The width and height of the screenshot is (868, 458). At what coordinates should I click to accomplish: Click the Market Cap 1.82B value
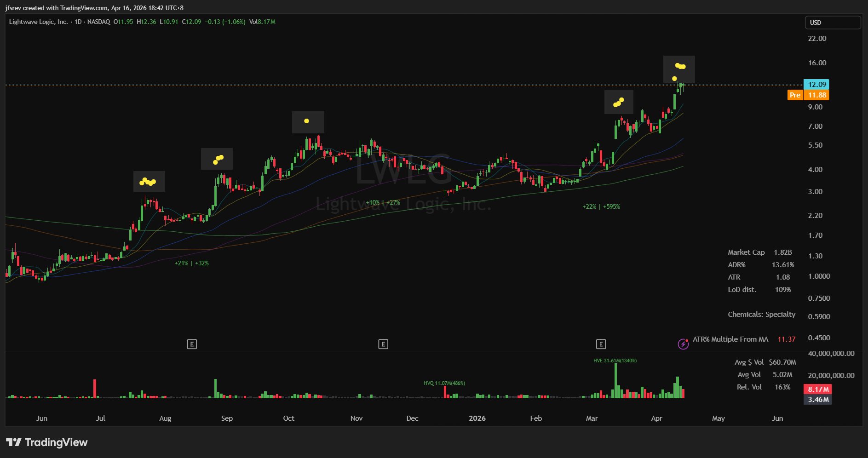click(x=783, y=252)
